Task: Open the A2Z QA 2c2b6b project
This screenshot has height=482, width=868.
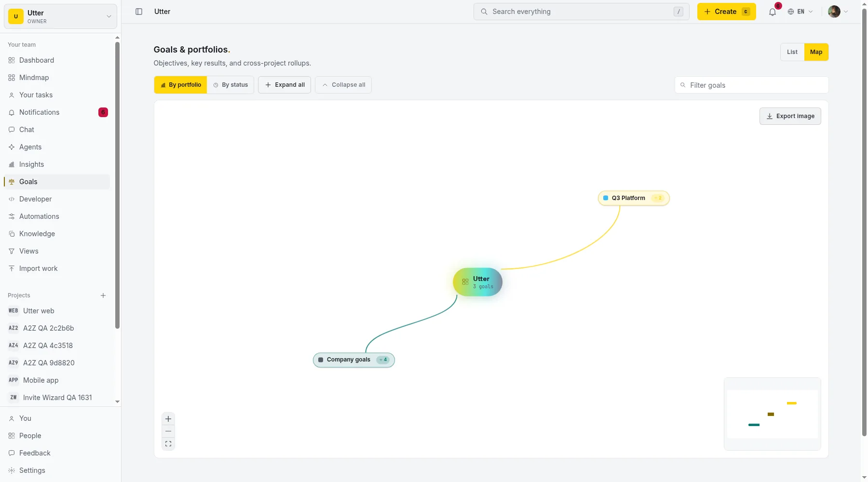Action: pyautogui.click(x=57, y=328)
